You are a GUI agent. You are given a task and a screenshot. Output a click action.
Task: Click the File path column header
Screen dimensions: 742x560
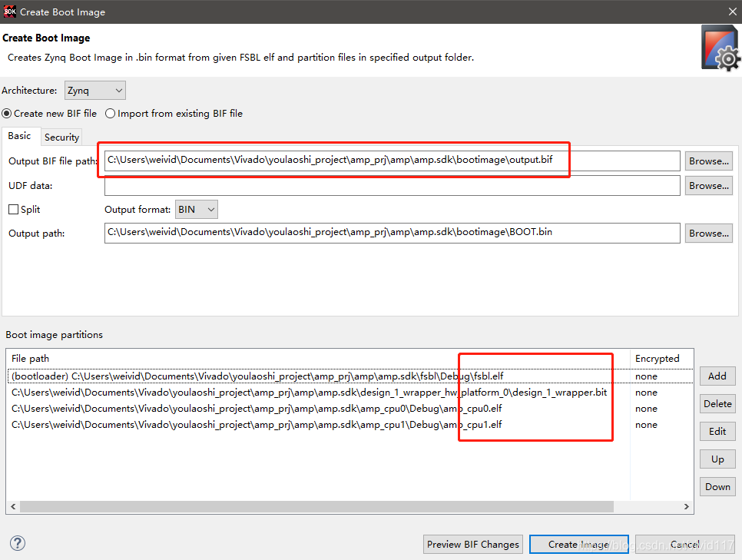click(x=318, y=358)
